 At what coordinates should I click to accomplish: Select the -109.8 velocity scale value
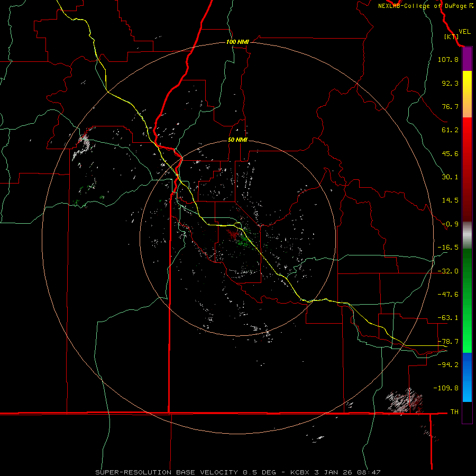tap(446, 388)
